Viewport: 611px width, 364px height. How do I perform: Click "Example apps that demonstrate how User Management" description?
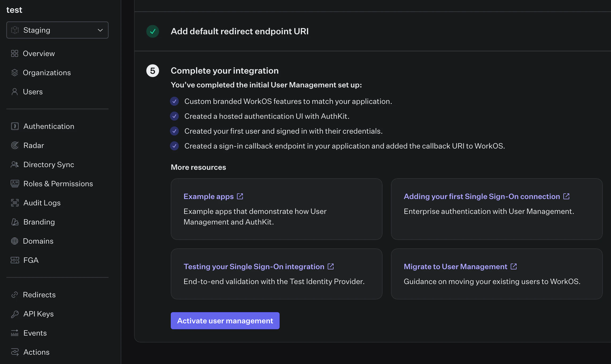(255, 217)
